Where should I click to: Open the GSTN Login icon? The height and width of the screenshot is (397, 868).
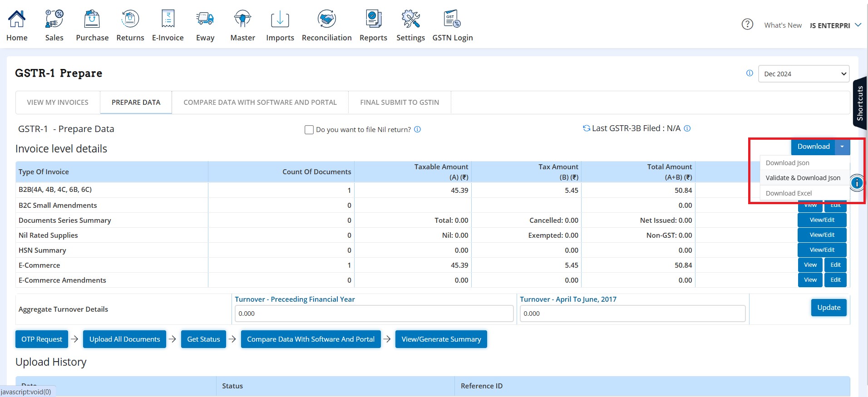452,19
